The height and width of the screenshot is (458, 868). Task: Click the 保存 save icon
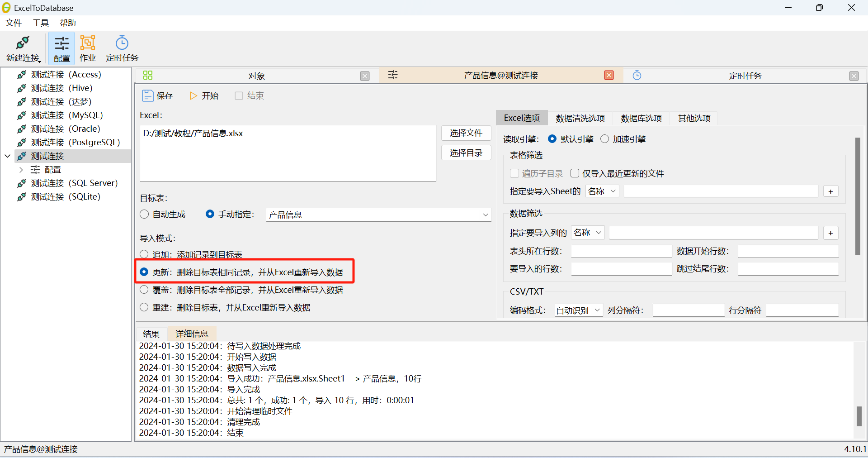(148, 95)
